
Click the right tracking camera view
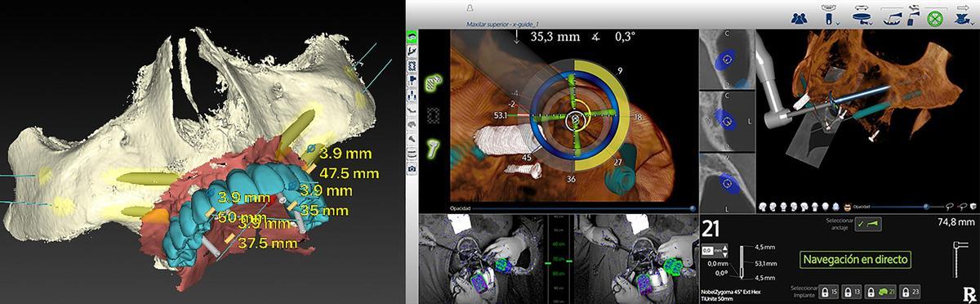pos(635,260)
